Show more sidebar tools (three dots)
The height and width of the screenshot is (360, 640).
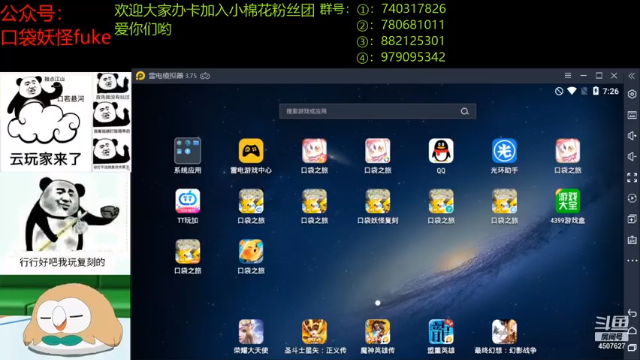point(632,260)
